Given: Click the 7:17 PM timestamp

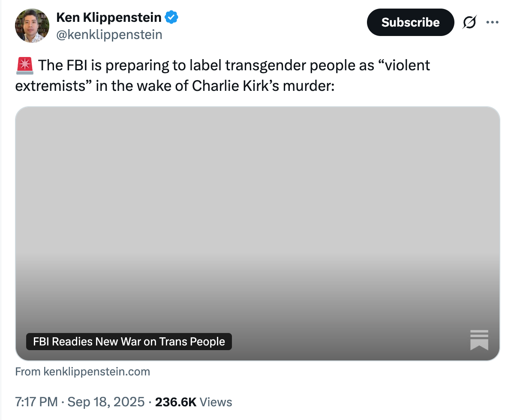Looking at the screenshot, I should pyautogui.click(x=36, y=402).
